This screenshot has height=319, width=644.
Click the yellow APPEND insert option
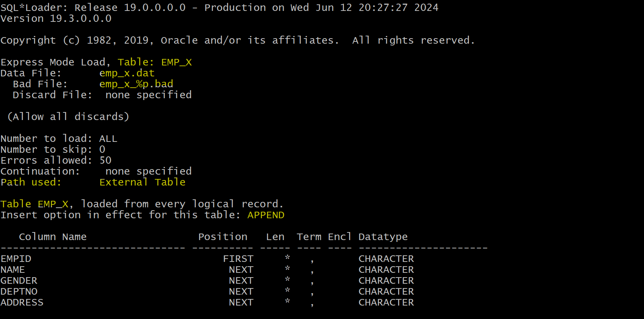266,215
